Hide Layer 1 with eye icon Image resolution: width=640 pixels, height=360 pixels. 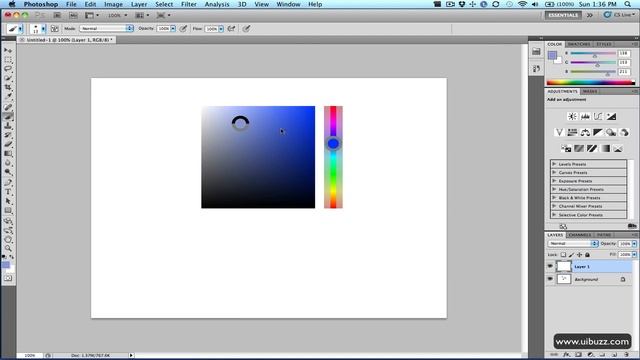(550, 266)
